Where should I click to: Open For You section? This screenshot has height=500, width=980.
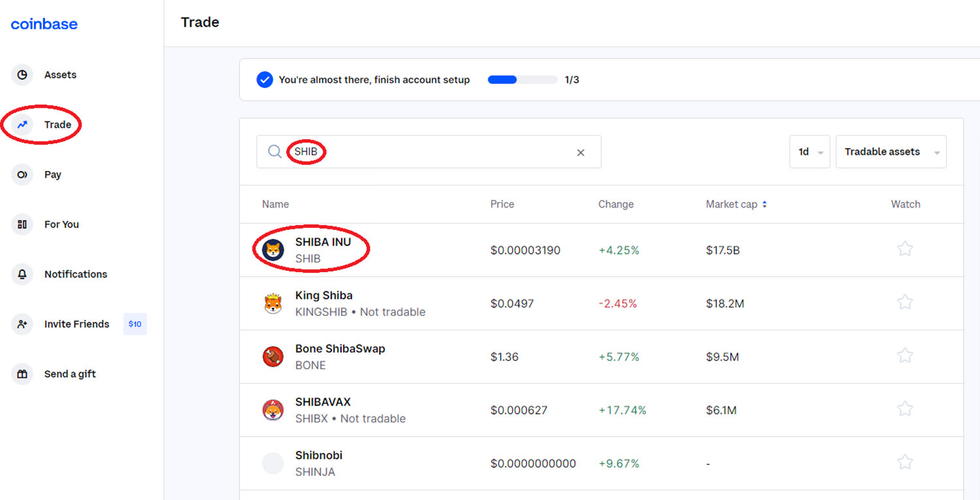coord(61,224)
